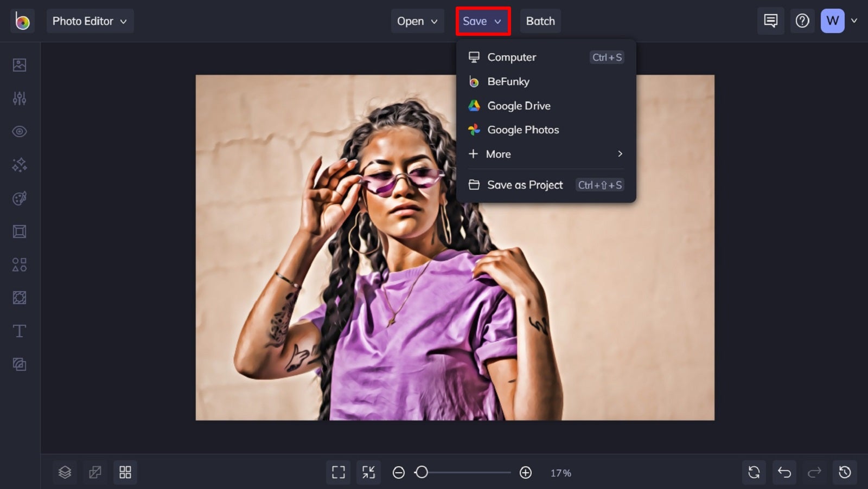Click the fit-to-screen icon
The width and height of the screenshot is (868, 489).
(x=338, y=472)
